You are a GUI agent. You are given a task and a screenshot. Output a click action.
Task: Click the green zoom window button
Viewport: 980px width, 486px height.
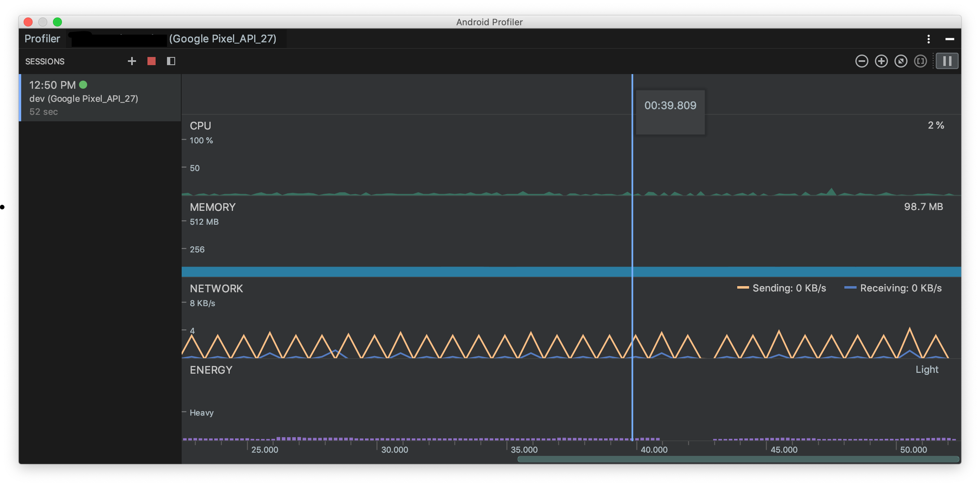(57, 22)
